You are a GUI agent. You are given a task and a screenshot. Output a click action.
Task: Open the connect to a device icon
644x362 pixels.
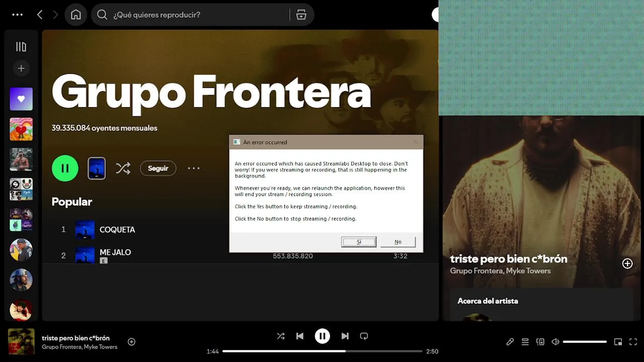point(540,342)
